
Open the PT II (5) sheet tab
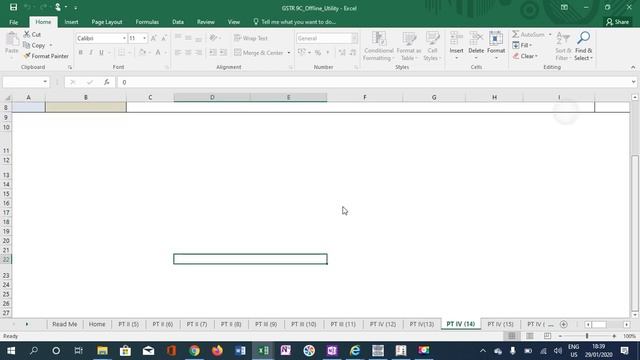point(129,324)
